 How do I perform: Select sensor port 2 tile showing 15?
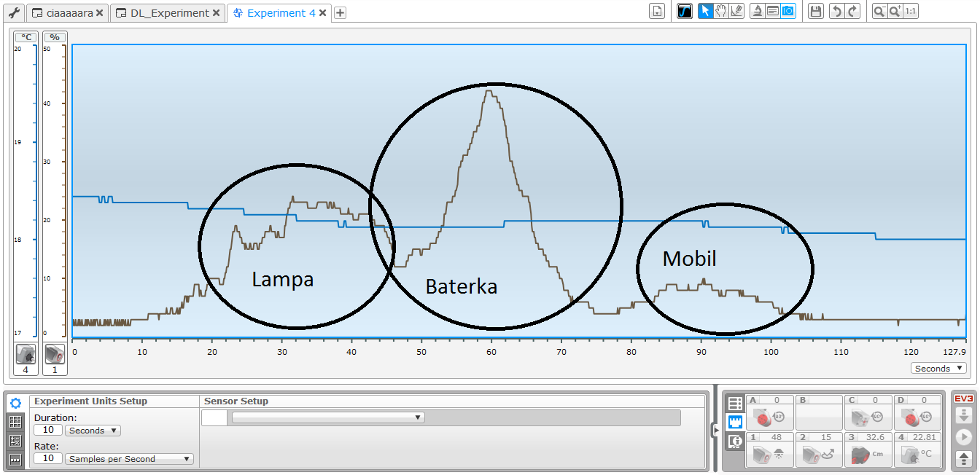(x=819, y=450)
